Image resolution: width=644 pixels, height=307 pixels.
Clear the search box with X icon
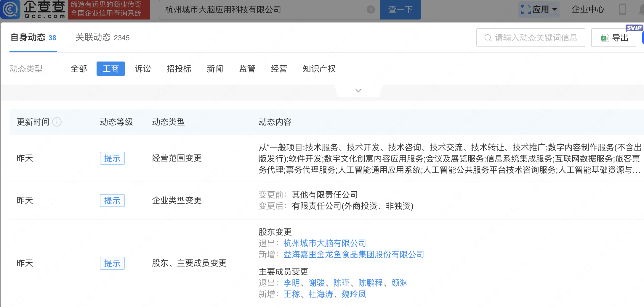[x=371, y=10]
